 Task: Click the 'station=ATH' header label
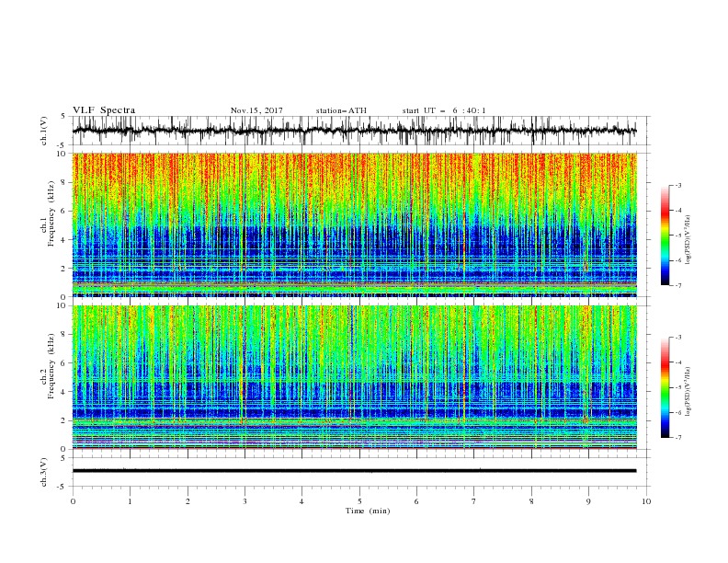coord(341,110)
